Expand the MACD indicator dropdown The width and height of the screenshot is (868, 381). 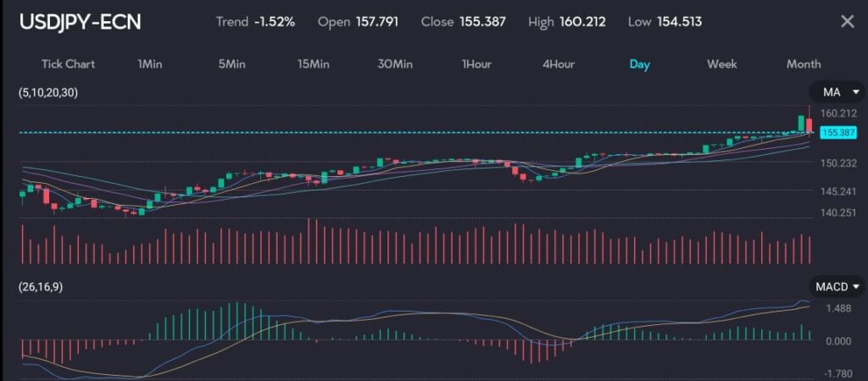coord(837,287)
